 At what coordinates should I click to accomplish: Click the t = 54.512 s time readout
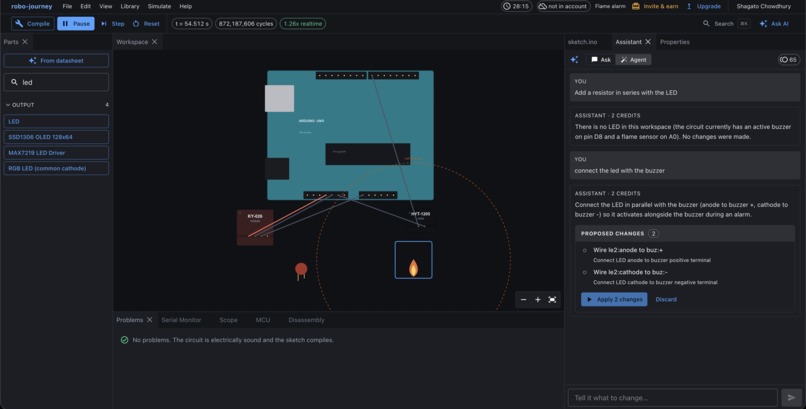(x=192, y=24)
